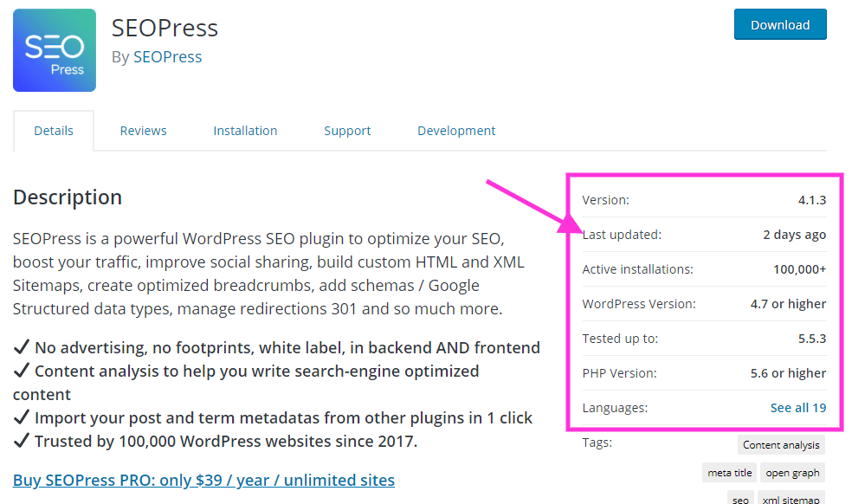This screenshot has width=852, height=504.
Task: Follow the Buy SEOPress PRO link
Action: (203, 480)
